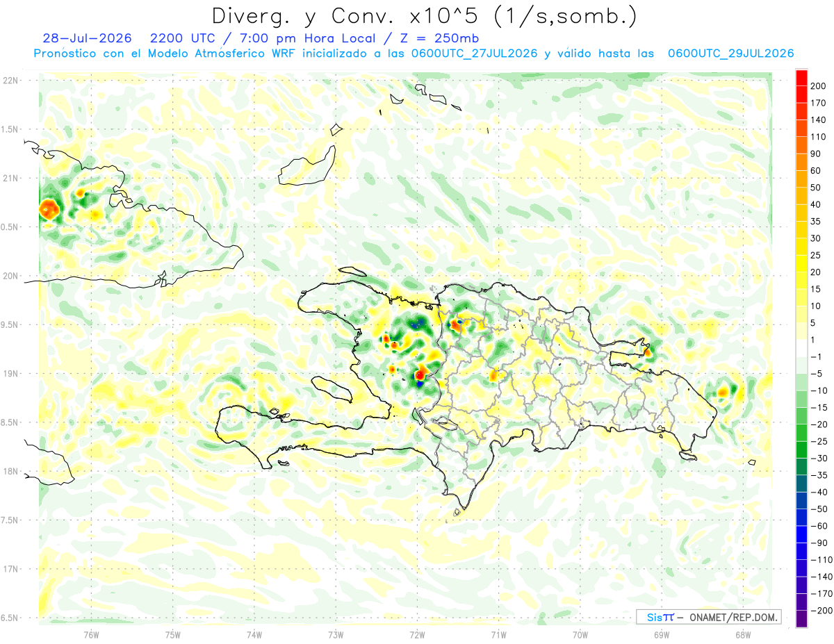Click the colorbar label '-20'
The width and height of the screenshot is (834, 644).
click(818, 424)
